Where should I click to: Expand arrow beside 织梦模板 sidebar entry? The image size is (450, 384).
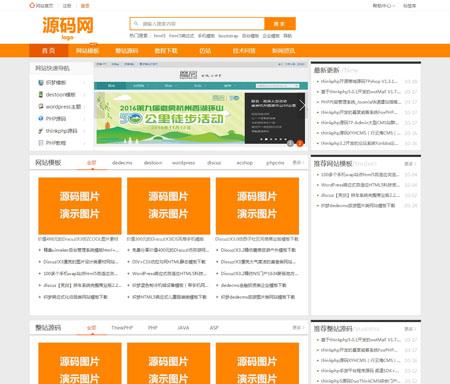84,82
